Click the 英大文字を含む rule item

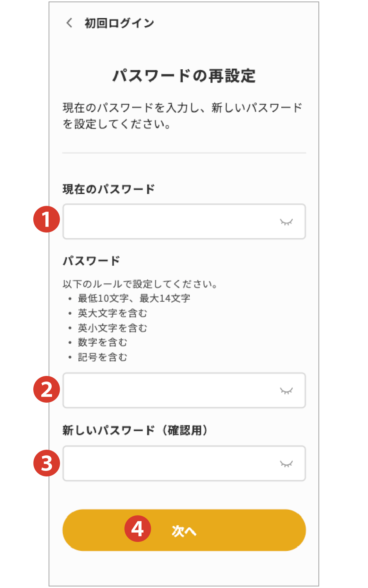pyautogui.click(x=112, y=313)
